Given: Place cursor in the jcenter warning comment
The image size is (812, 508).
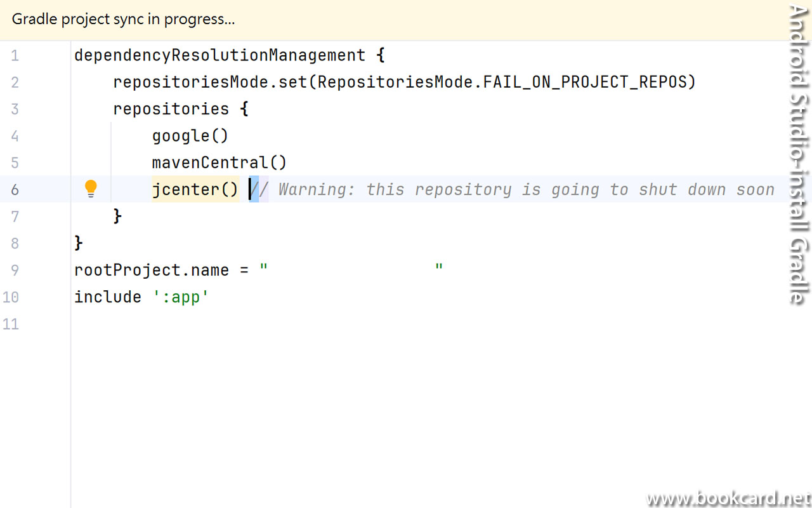Looking at the screenshot, I should [525, 189].
